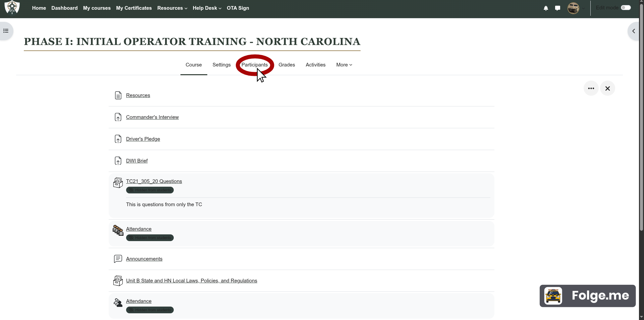Expand the Resources dropdown in navbar
The width and height of the screenshot is (644, 320).
[172, 8]
